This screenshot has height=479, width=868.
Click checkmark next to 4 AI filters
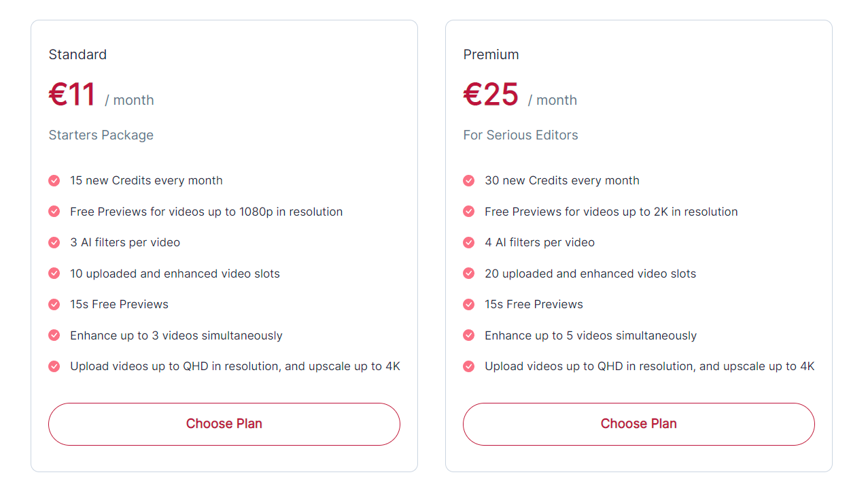tap(468, 242)
